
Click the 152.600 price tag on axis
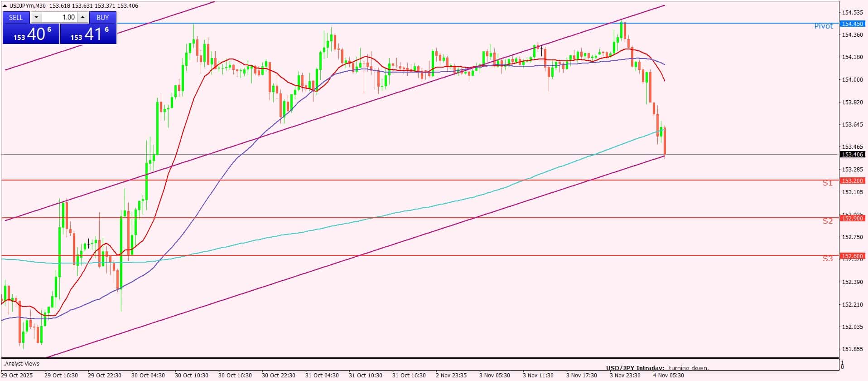(852, 256)
